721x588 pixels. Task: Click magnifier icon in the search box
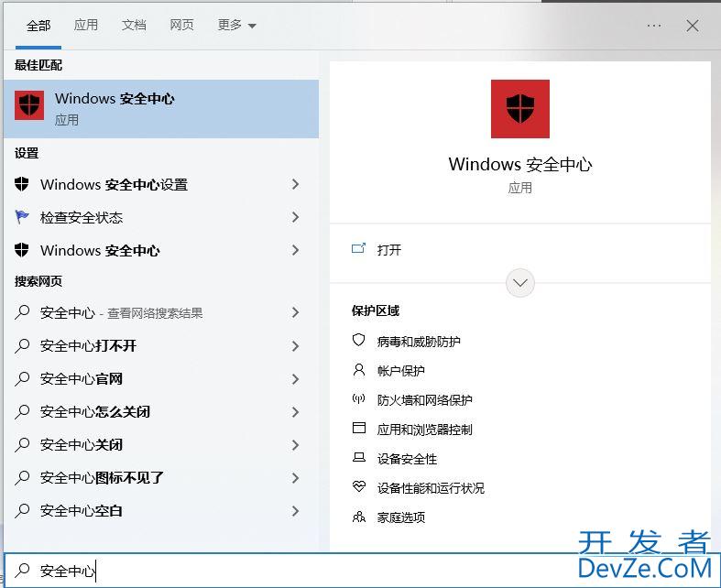(22, 571)
